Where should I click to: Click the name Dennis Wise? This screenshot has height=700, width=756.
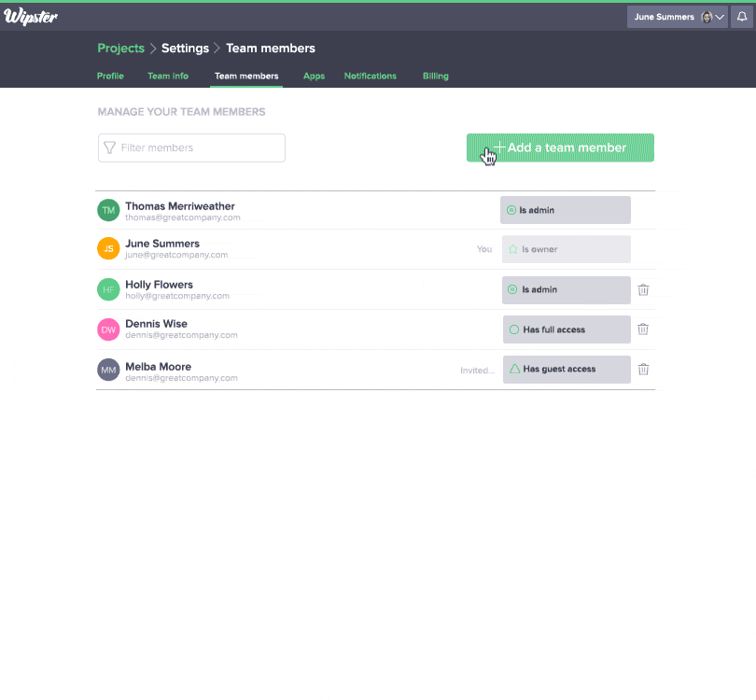tap(156, 324)
